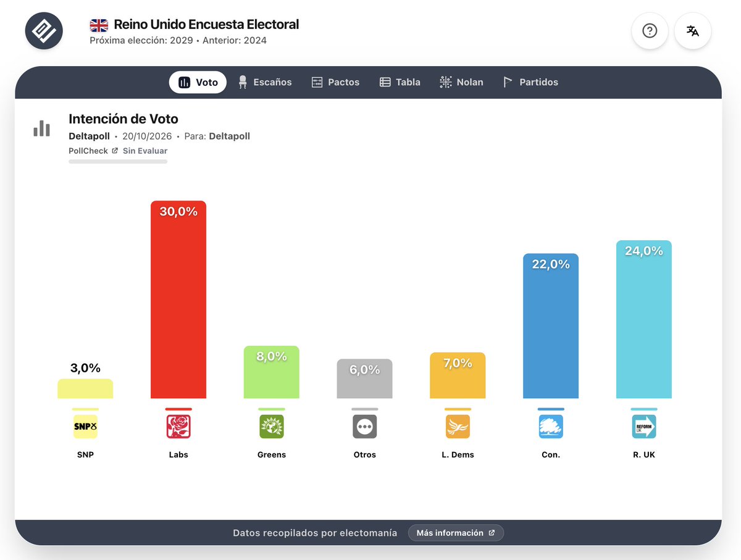The width and height of the screenshot is (741, 560).
Task: Click the Greens party logo
Action: [x=272, y=427]
